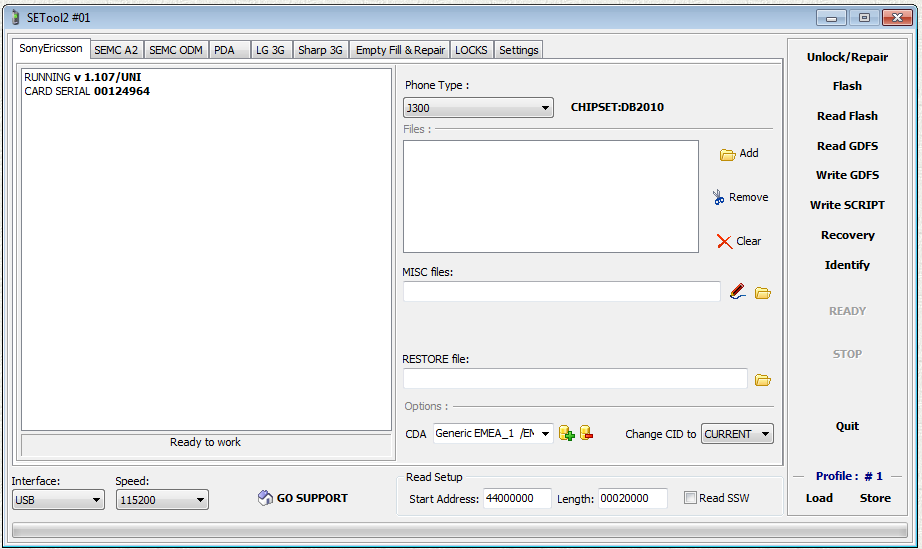Open the Speed 115200 dropdown

[x=162, y=500]
